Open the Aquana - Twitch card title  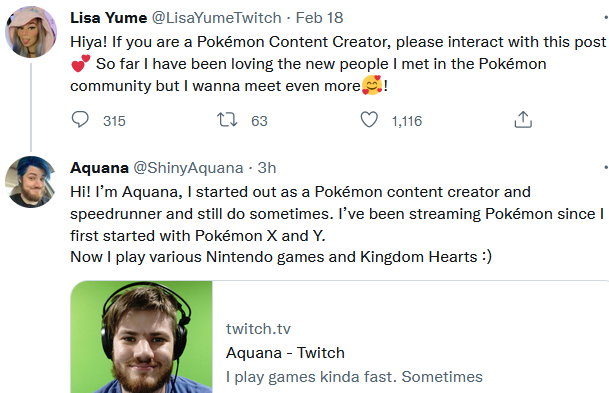click(285, 353)
